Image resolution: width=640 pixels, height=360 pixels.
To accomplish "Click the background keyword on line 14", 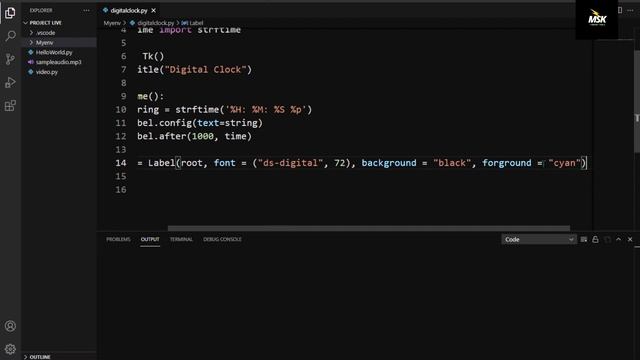I will [389, 163].
